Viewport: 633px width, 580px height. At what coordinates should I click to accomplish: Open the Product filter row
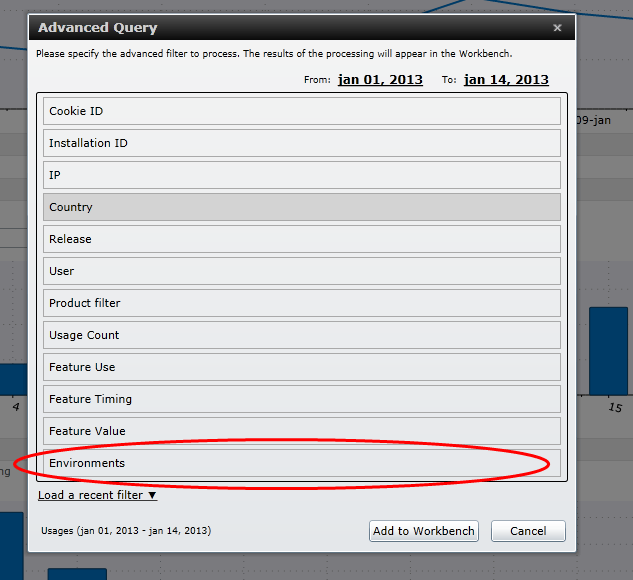[x=302, y=303]
